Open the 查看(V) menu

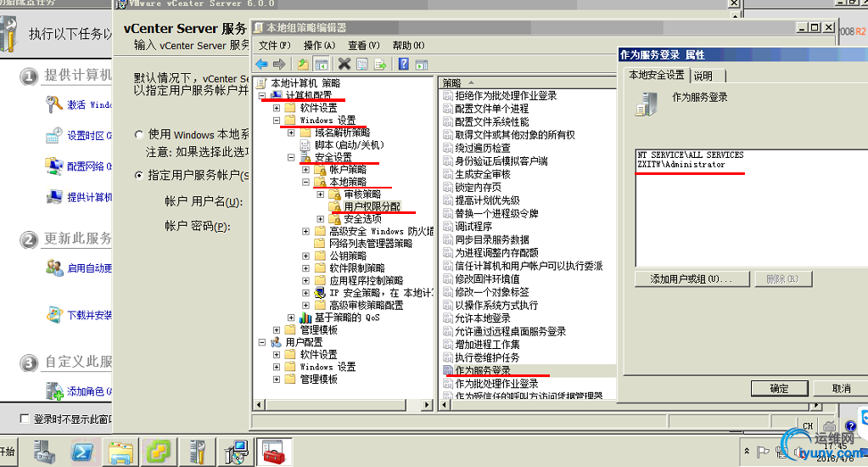coord(364,45)
